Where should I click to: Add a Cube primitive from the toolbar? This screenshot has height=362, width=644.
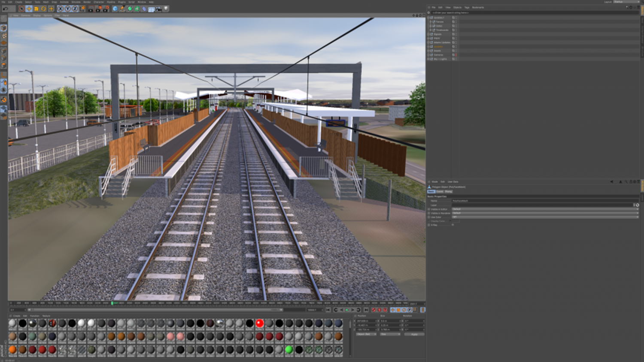pyautogui.click(x=115, y=8)
